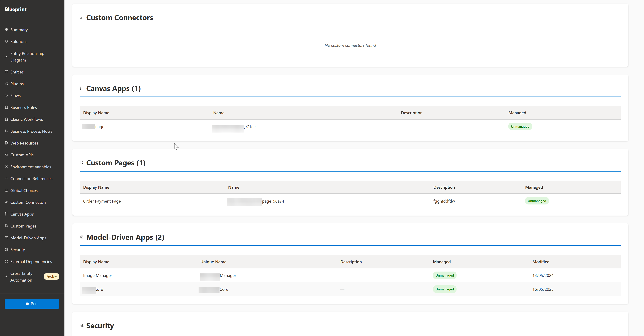Viewport: 644px width, 336px height.
Task: Click the External Dependencies globe icon
Action: pos(7,261)
